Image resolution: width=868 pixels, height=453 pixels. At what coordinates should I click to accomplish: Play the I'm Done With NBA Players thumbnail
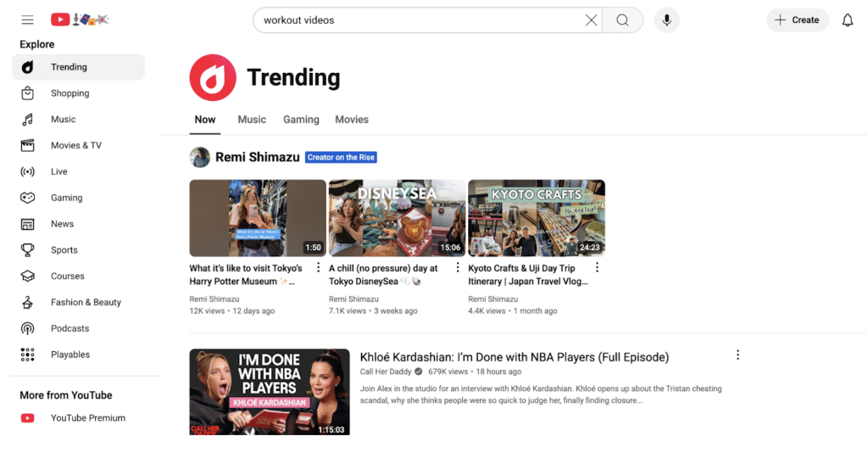coord(270,392)
